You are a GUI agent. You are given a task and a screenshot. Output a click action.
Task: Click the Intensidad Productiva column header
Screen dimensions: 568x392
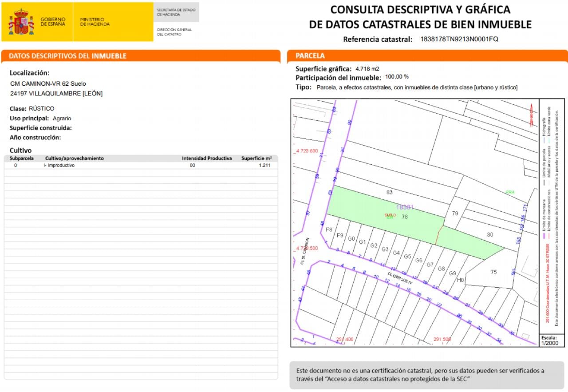click(x=207, y=158)
